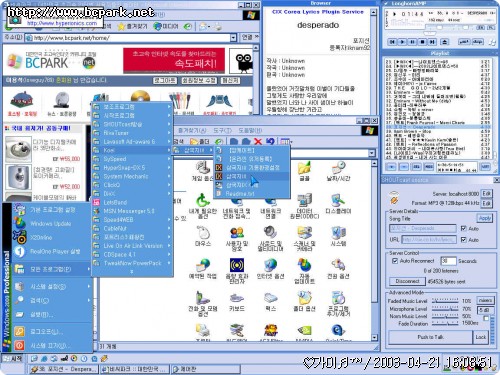Screen dimensions: 500x375
Task: Open the 키보드 keyboard icon
Action: 237,302
